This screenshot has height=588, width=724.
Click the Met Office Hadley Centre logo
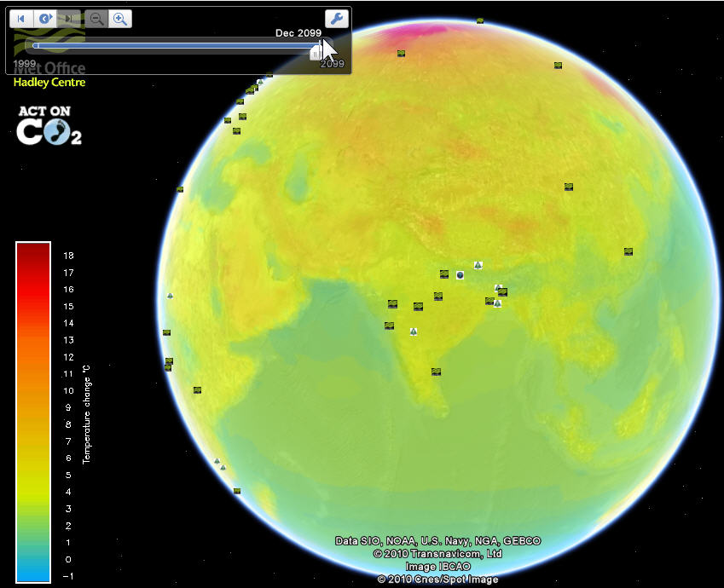point(49,72)
